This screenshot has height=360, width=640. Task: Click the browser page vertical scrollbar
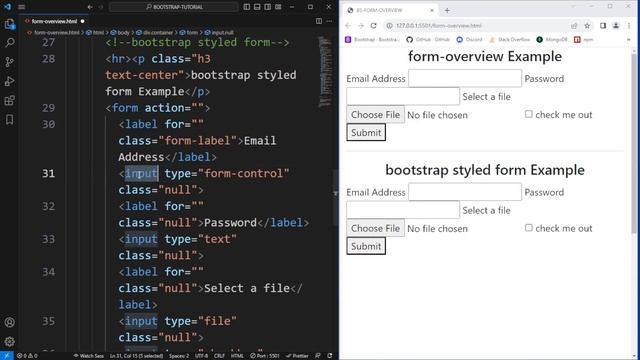[634, 143]
